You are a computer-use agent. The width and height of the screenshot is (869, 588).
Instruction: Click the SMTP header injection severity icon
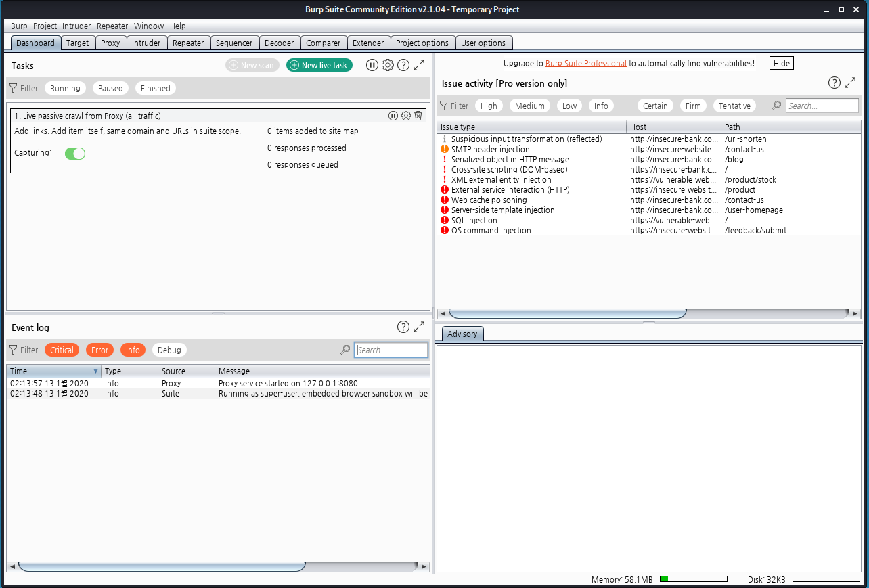point(445,150)
